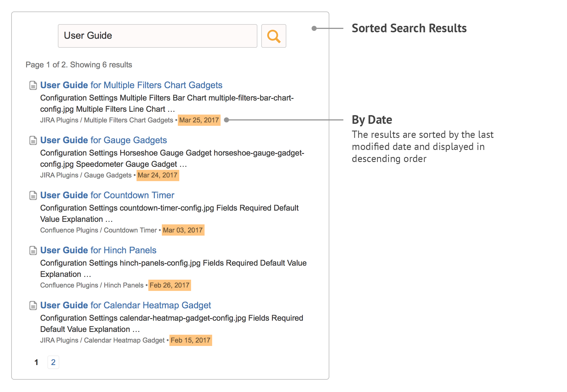This screenshot has height=392, width=567.
Task: Click the orange search magnifier button
Action: coord(273,36)
